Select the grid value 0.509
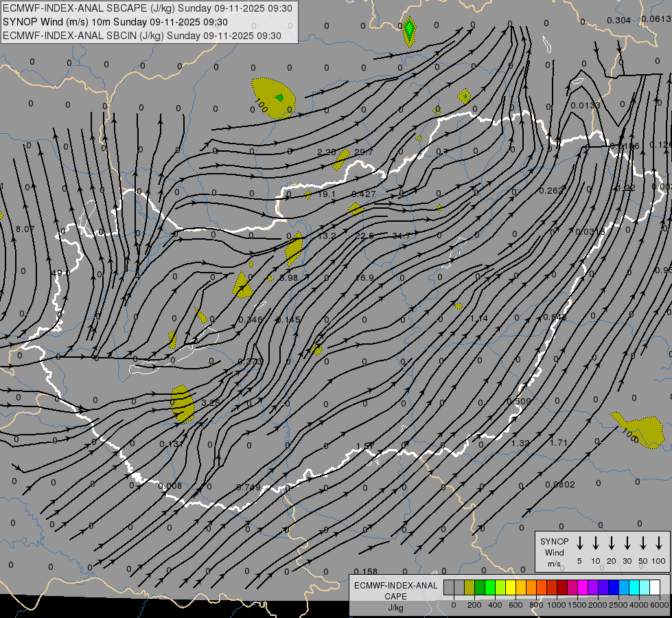Viewport: 672px width, 618px height. tap(519, 402)
